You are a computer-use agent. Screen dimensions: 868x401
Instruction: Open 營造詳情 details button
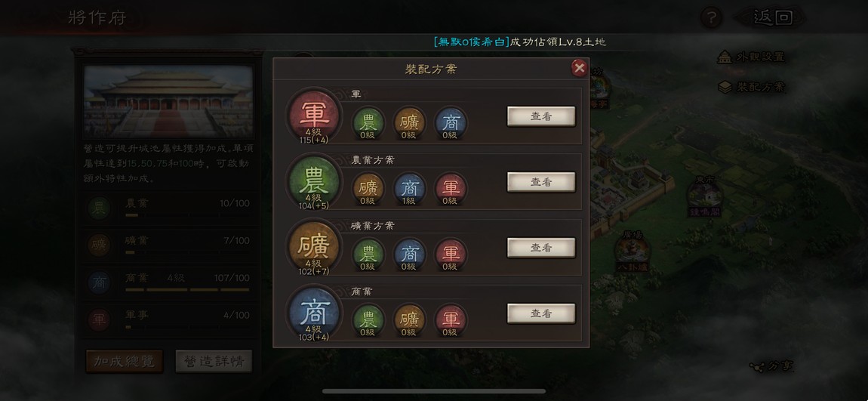coord(214,361)
